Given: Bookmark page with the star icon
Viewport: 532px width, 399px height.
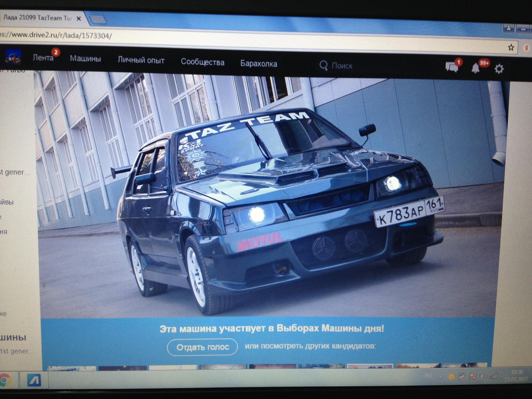Looking at the screenshot, I should click(x=511, y=48).
